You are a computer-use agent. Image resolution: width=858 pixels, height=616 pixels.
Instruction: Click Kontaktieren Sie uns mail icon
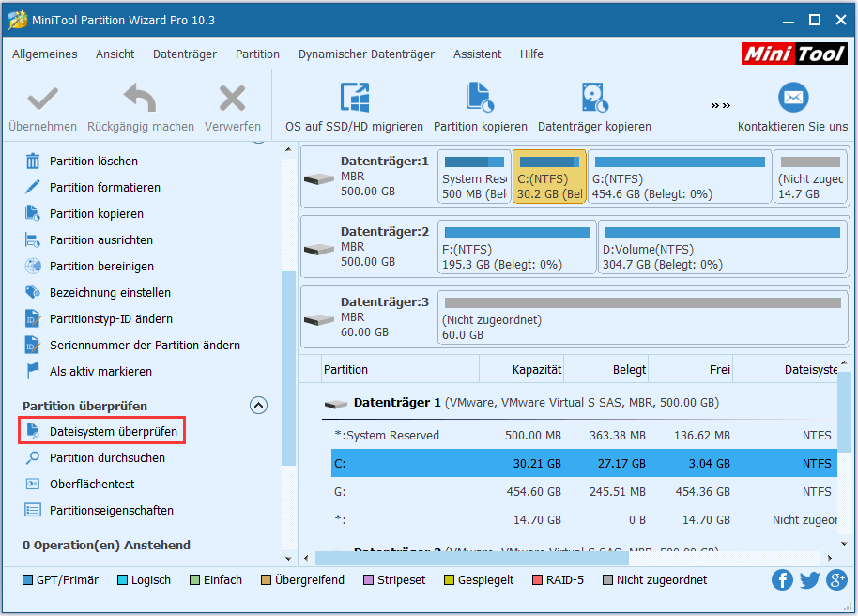(793, 98)
